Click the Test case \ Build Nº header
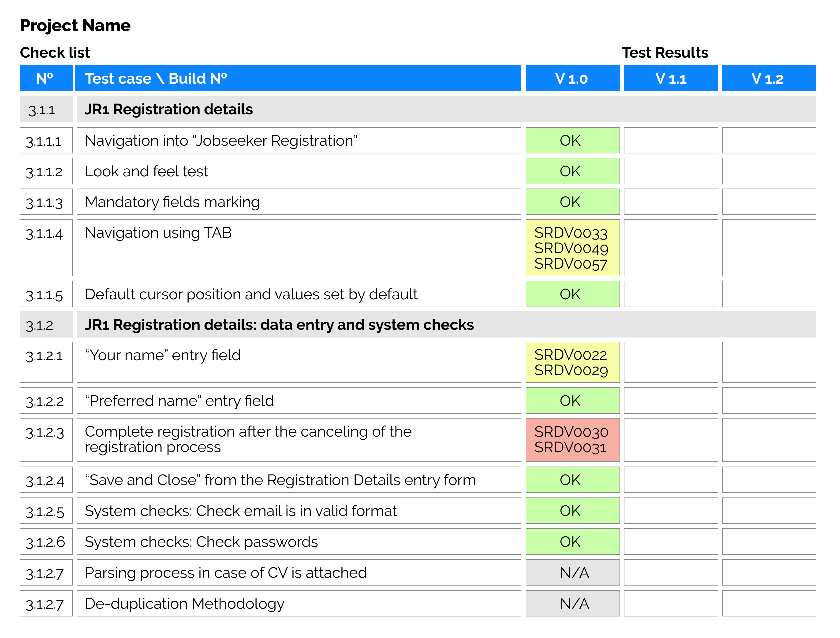The height and width of the screenshot is (638, 840). (x=298, y=79)
